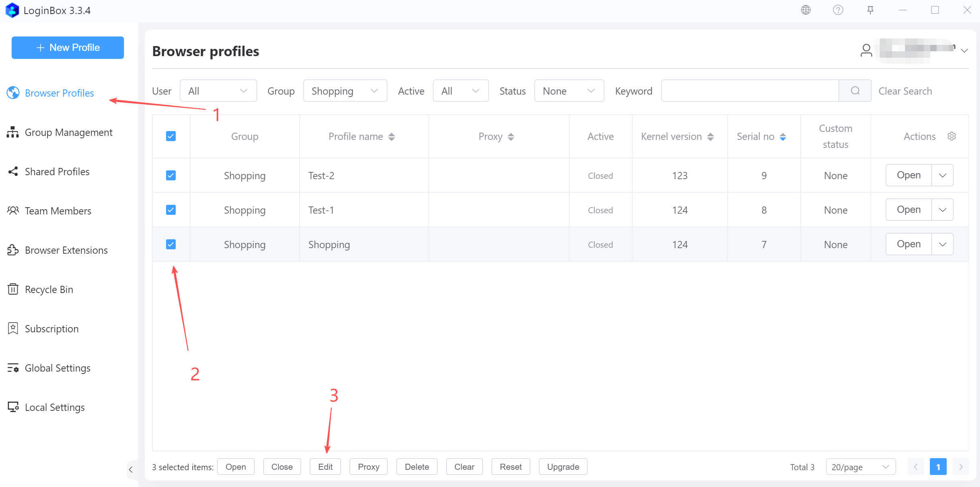Click inside the Keyword search field

(x=749, y=91)
